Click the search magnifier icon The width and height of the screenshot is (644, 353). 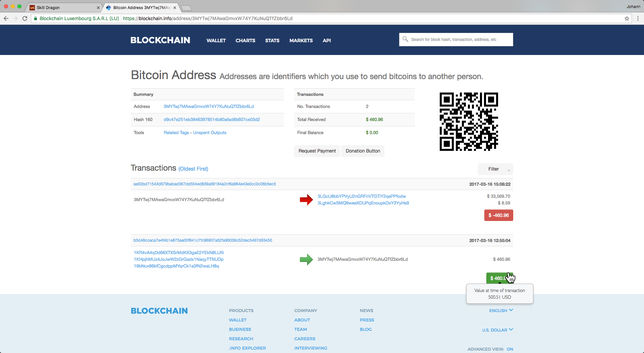[x=405, y=39]
